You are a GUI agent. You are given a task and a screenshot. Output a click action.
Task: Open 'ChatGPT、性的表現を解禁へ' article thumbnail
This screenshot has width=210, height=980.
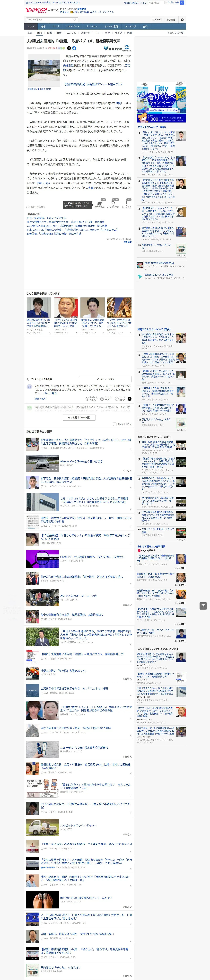click(x=42, y=559)
